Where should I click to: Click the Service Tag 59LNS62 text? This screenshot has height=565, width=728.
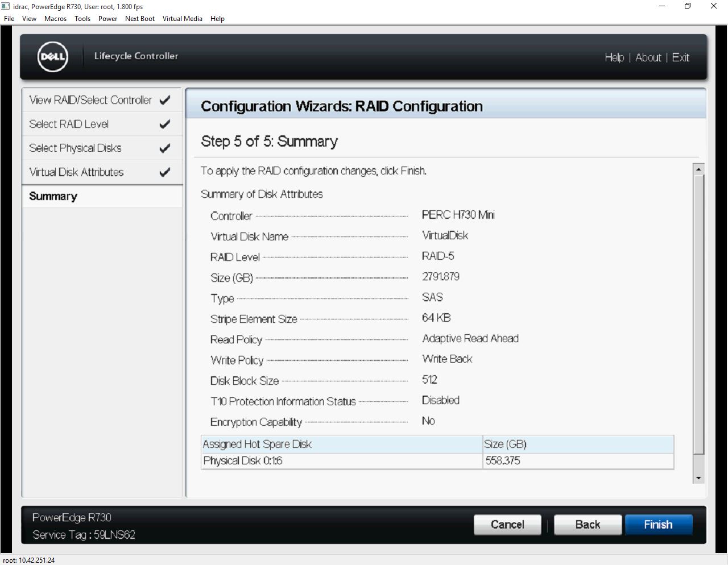84,535
